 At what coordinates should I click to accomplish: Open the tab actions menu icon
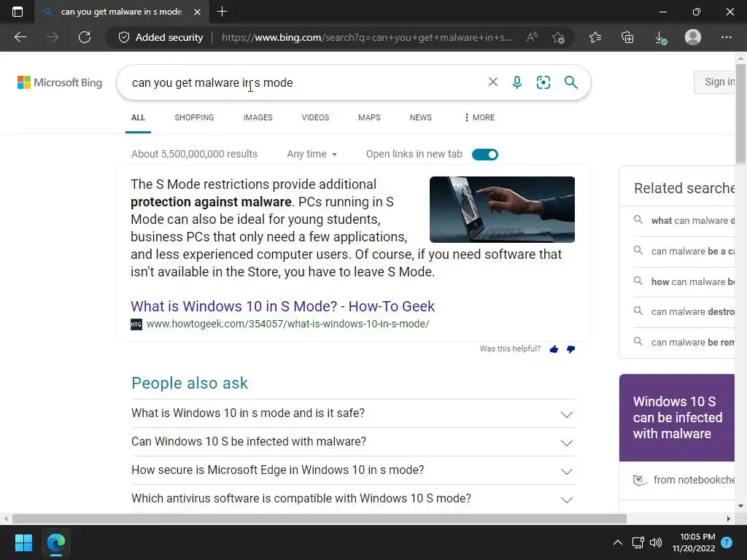pyautogui.click(x=18, y=12)
